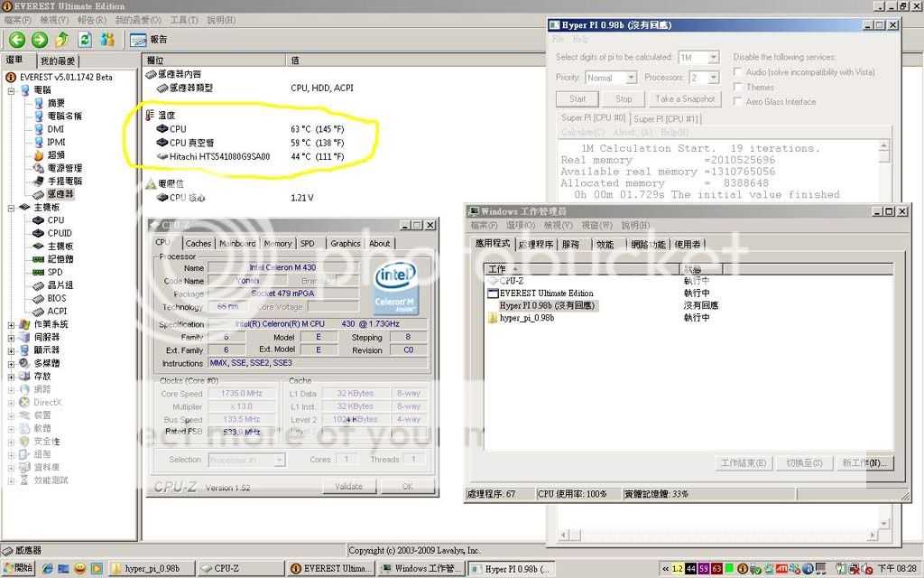Expand the 伺服器 tree branch
The width and height of the screenshot is (924, 578).
pyautogui.click(x=11, y=338)
